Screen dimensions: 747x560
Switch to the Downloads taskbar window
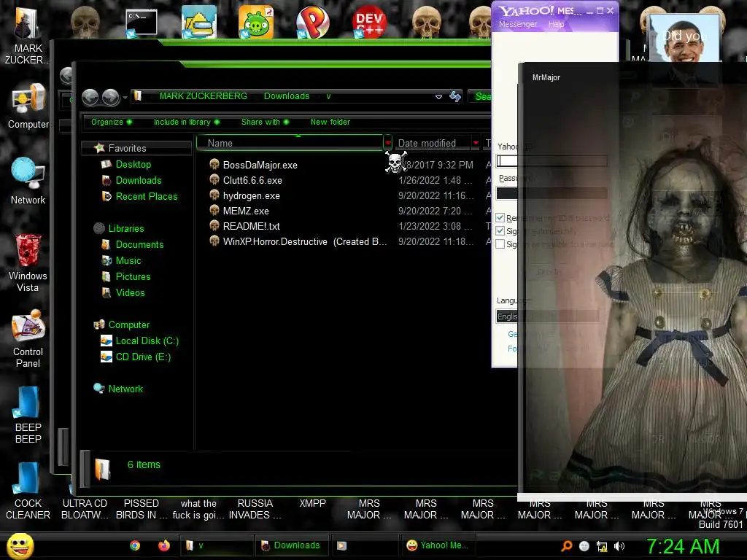[292, 545]
